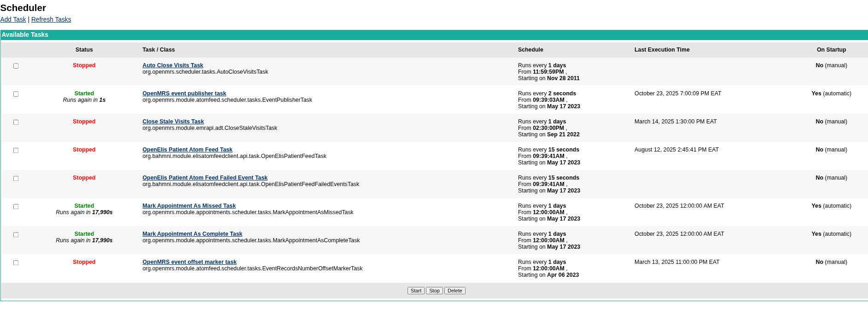Click the Refresh Tasks link
The height and width of the screenshot is (315, 868).
pyautogui.click(x=51, y=19)
